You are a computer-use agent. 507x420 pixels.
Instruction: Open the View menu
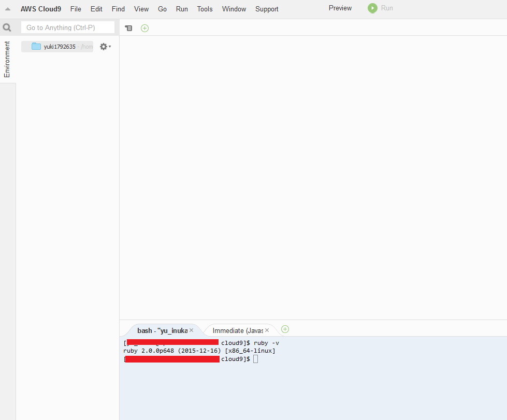click(141, 9)
